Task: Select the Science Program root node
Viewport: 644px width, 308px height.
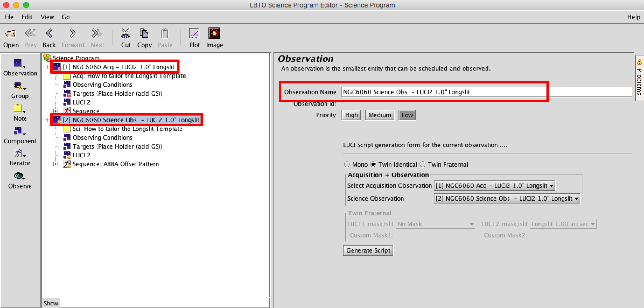Action: click(76, 58)
